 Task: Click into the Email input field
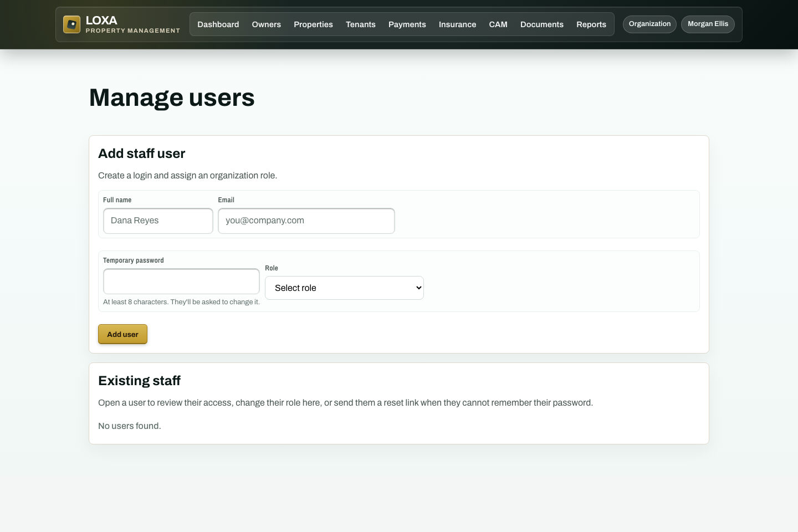click(306, 221)
